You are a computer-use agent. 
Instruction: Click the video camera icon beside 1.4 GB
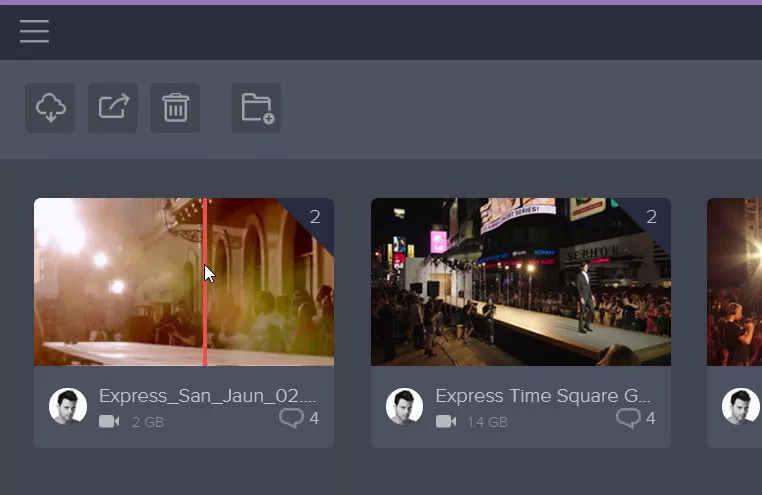(x=446, y=422)
